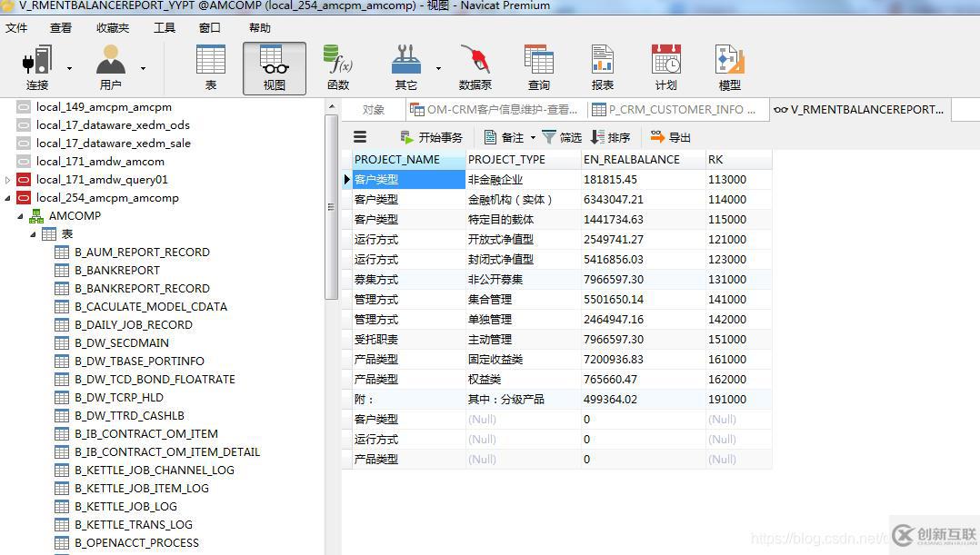Switch to the V_RMENTBALANCEREPORT tab
The image size is (980, 555).
[x=860, y=110]
